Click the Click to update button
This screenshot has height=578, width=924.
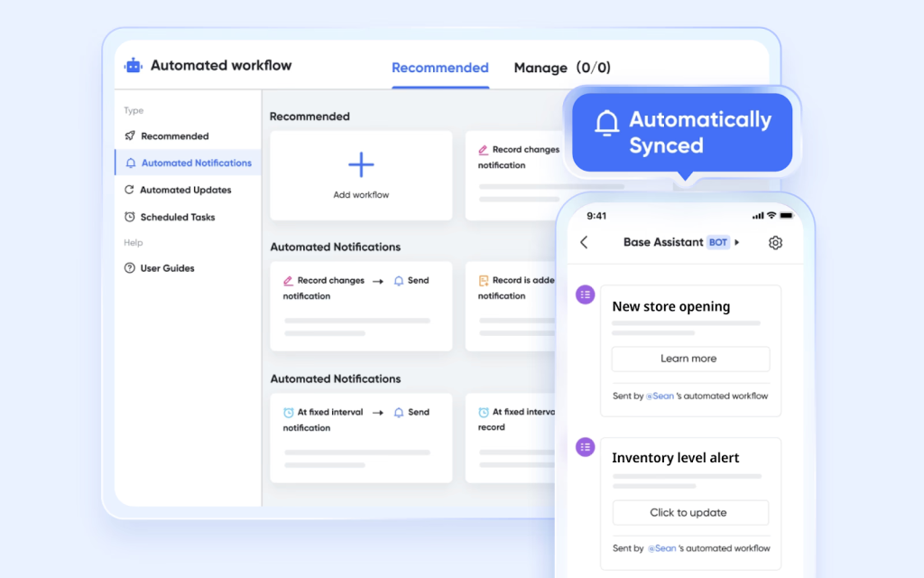pos(690,513)
